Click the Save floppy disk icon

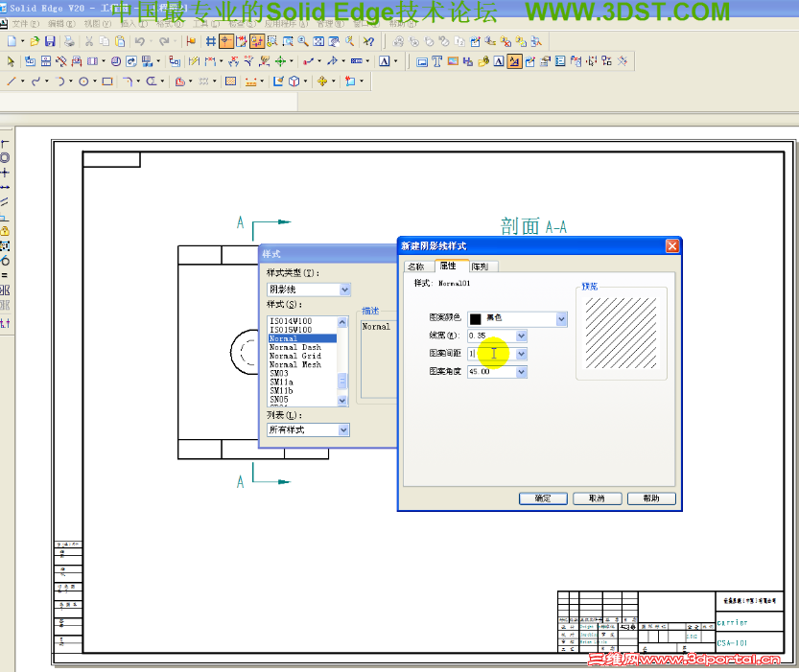tap(50, 41)
